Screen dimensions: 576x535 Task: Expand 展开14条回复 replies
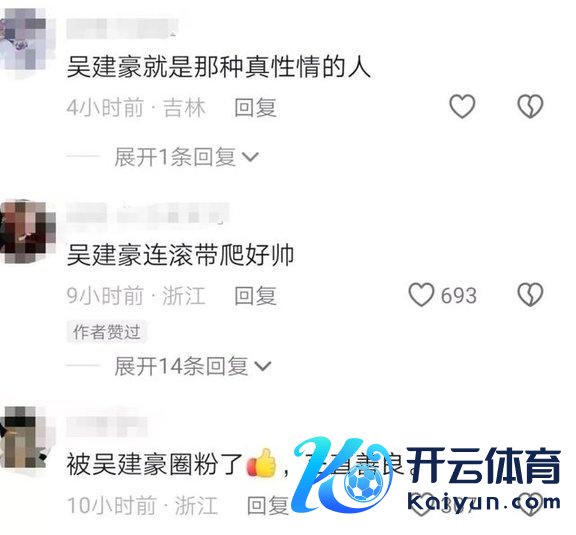tap(181, 366)
